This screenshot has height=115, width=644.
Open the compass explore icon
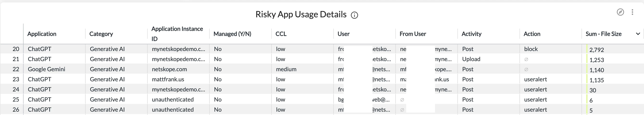click(620, 12)
